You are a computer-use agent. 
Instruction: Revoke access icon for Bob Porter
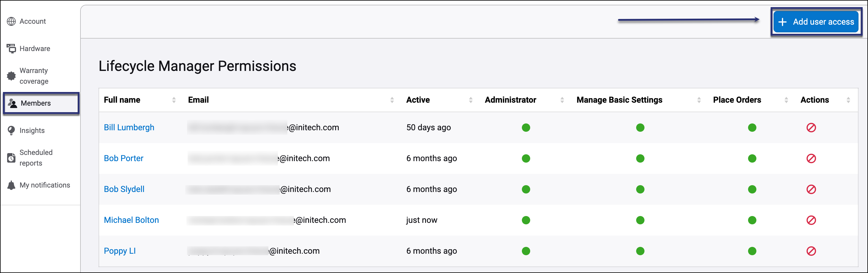coord(811,158)
